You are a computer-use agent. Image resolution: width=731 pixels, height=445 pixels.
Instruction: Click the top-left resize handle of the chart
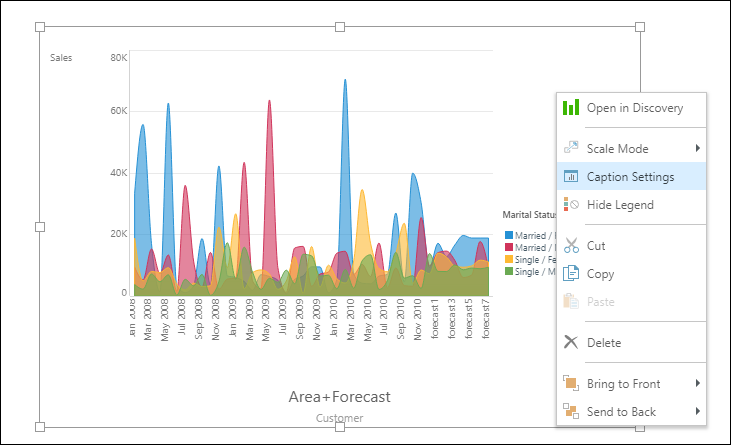pos(40,27)
